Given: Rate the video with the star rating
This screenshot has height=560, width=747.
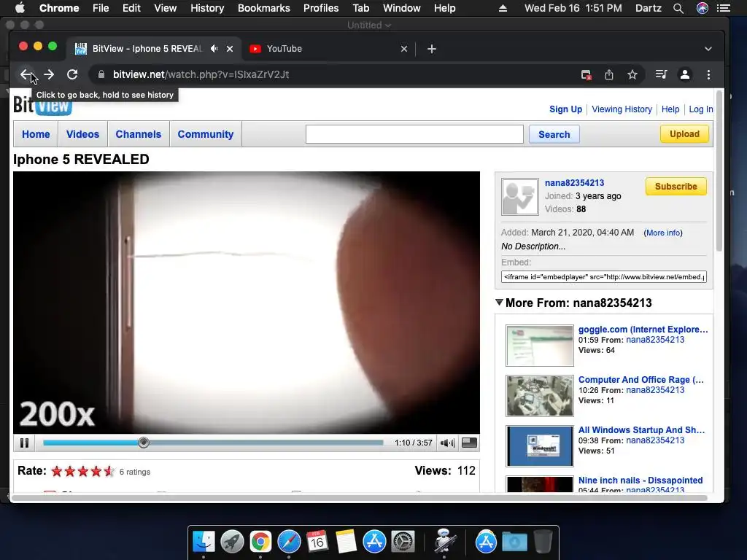Looking at the screenshot, I should 83,472.
